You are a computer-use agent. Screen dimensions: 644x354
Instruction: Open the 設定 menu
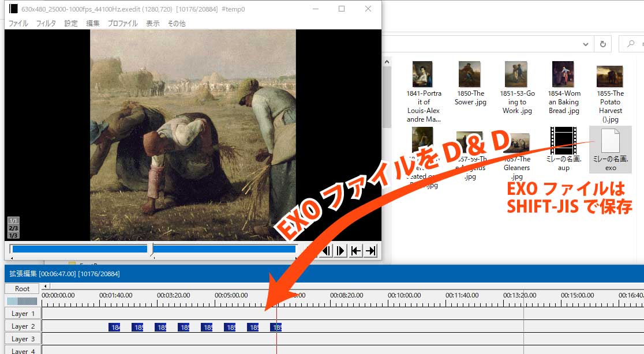pos(71,24)
